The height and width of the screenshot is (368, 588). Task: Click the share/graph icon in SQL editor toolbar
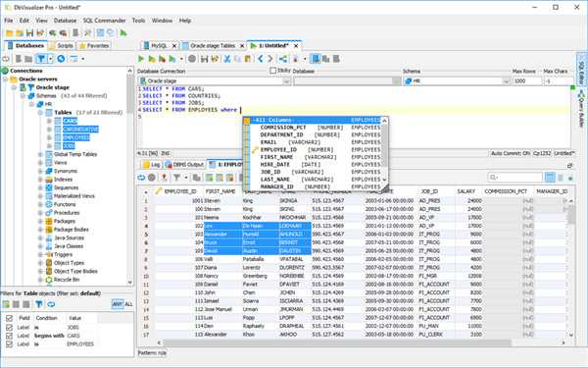tap(283, 59)
